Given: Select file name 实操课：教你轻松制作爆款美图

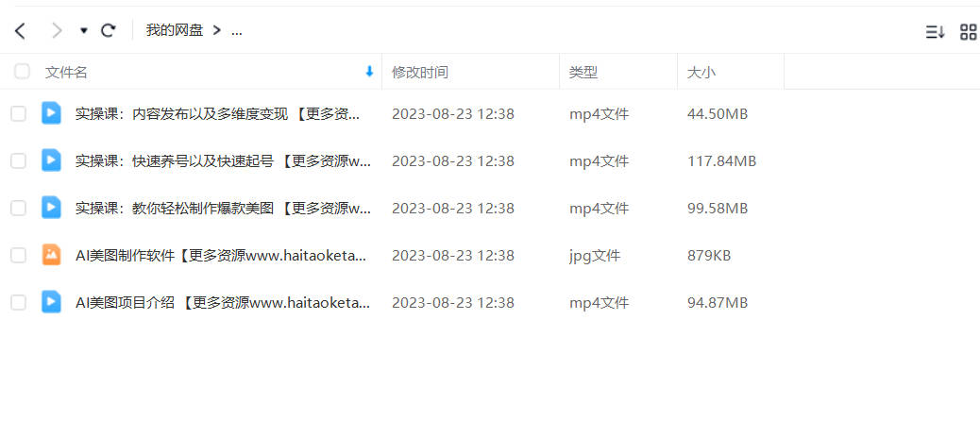Looking at the screenshot, I should [223, 208].
